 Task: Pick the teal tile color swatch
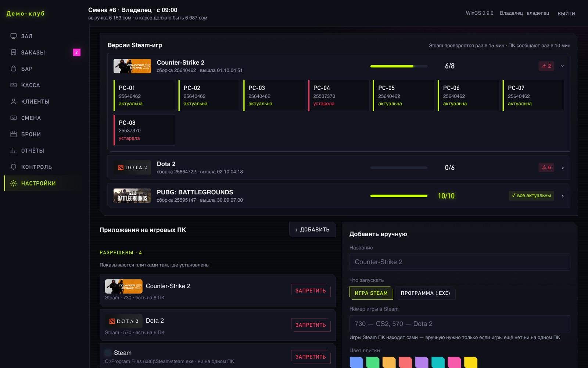tap(438, 362)
